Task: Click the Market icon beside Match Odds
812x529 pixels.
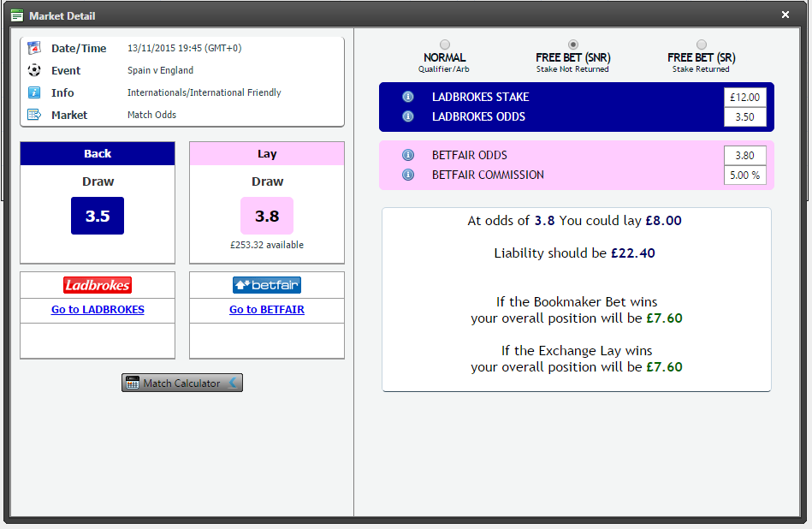Action: [34, 115]
